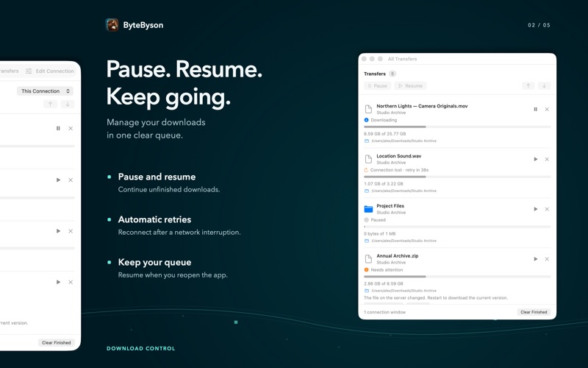588x368 pixels.
Task: Click the Resume button in the Transfers toolbar
Action: pyautogui.click(x=410, y=86)
